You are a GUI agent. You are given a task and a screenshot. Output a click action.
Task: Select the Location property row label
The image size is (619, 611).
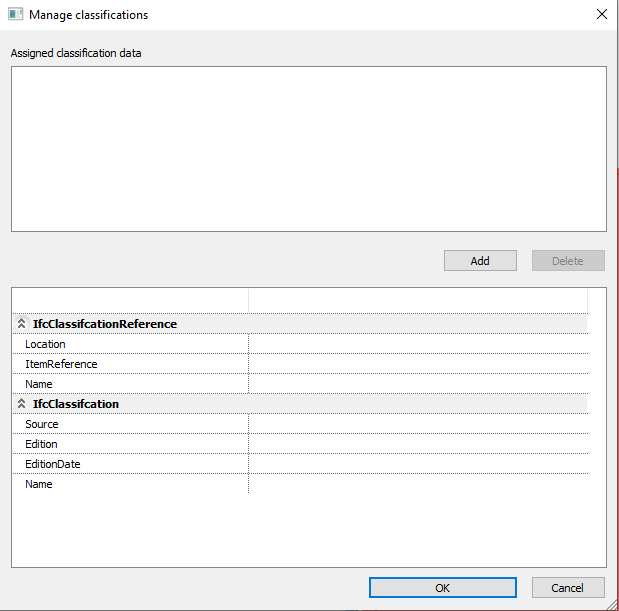pos(45,344)
